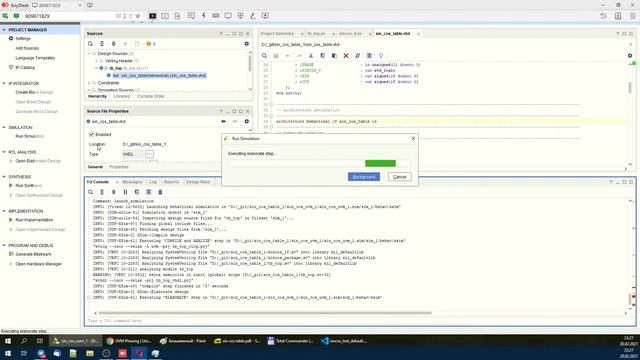640x360 pixels.
Task: Open IP Catalog
Action: [25, 67]
